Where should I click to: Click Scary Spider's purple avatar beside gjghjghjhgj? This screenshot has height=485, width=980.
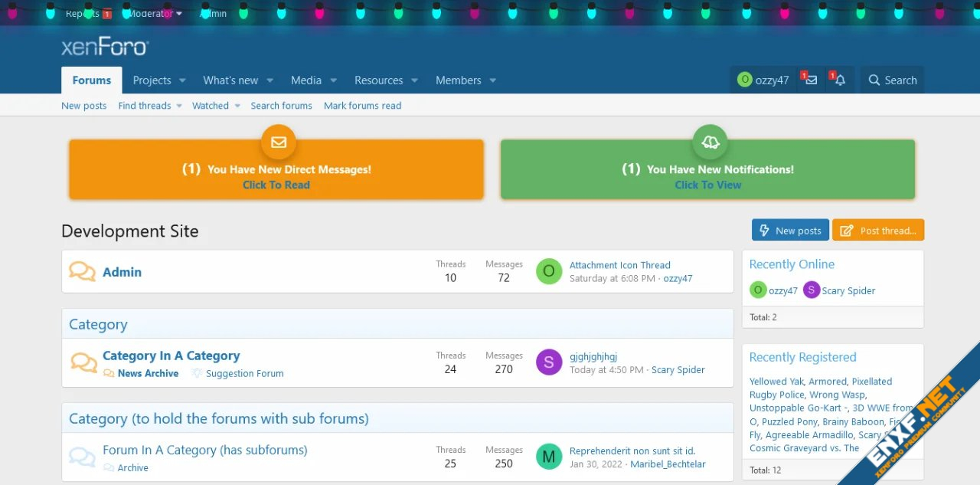click(x=549, y=362)
